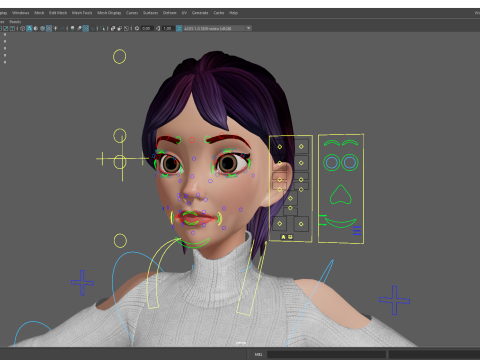Select top-left diamond slider in control box
Viewport: 480px width, 360px height.
click(280, 147)
